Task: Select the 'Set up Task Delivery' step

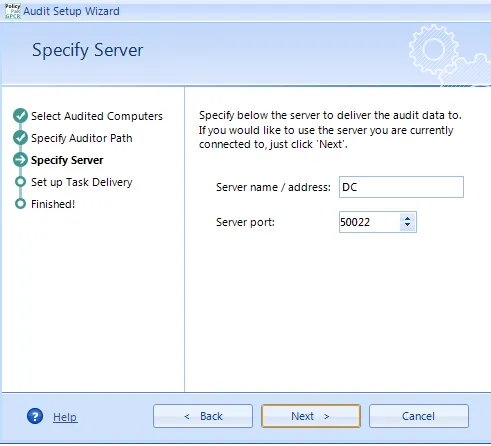Action: [x=82, y=182]
